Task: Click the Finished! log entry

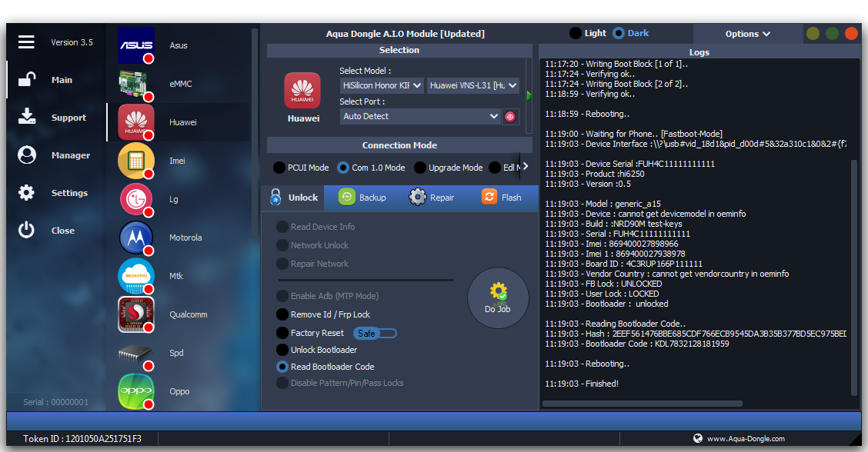Action: [581, 384]
